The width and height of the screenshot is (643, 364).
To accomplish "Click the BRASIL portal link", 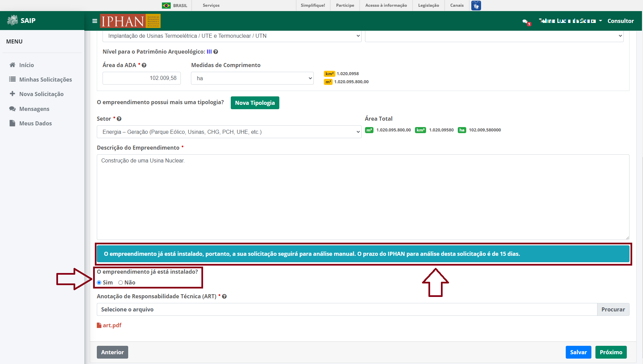I will click(x=180, y=5).
